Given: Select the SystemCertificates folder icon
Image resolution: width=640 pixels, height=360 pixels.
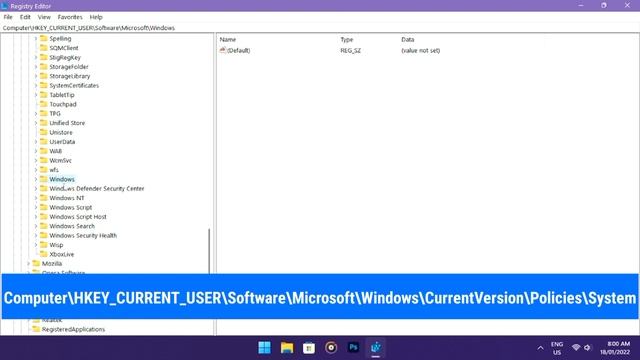Looking at the screenshot, I should pyautogui.click(x=44, y=85).
